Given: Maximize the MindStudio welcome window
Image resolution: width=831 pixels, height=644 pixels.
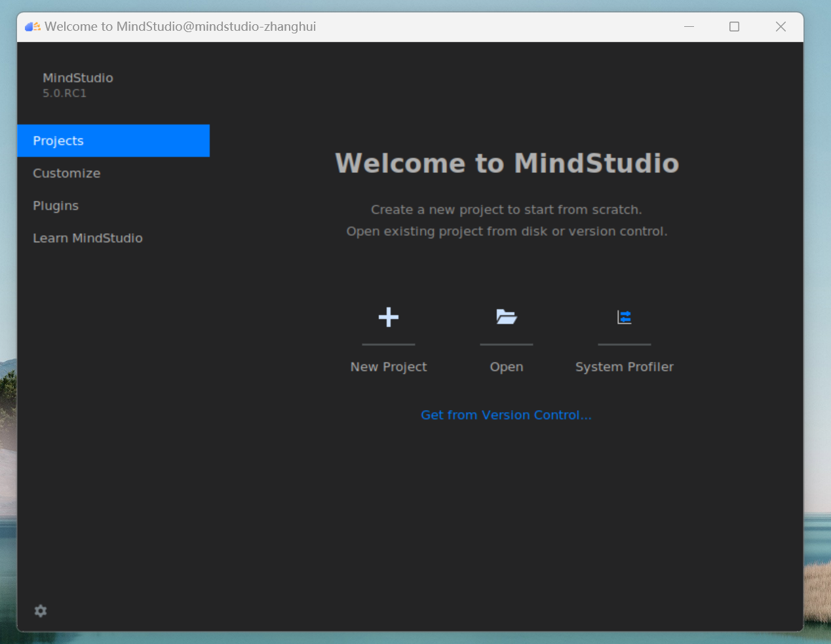Looking at the screenshot, I should point(735,27).
